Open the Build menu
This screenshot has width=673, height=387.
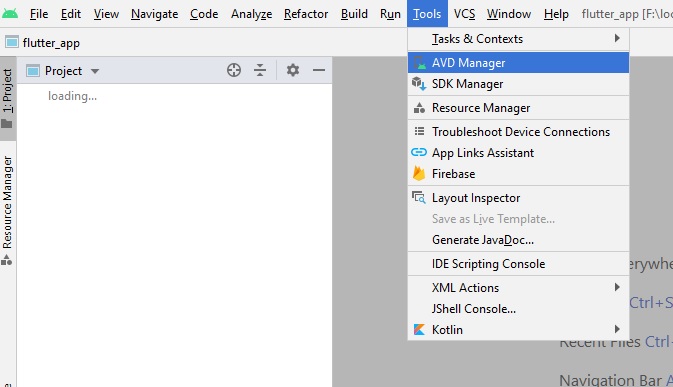point(354,14)
